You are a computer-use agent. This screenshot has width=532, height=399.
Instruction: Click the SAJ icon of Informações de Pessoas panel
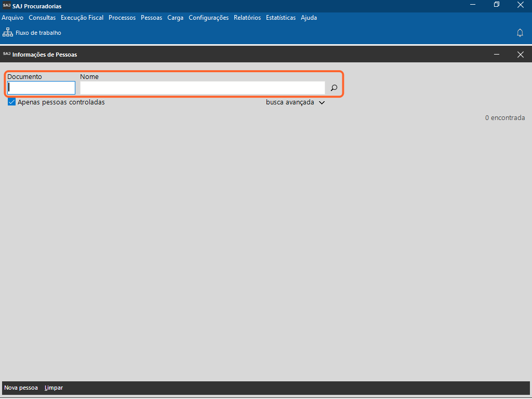pyautogui.click(x=6, y=54)
